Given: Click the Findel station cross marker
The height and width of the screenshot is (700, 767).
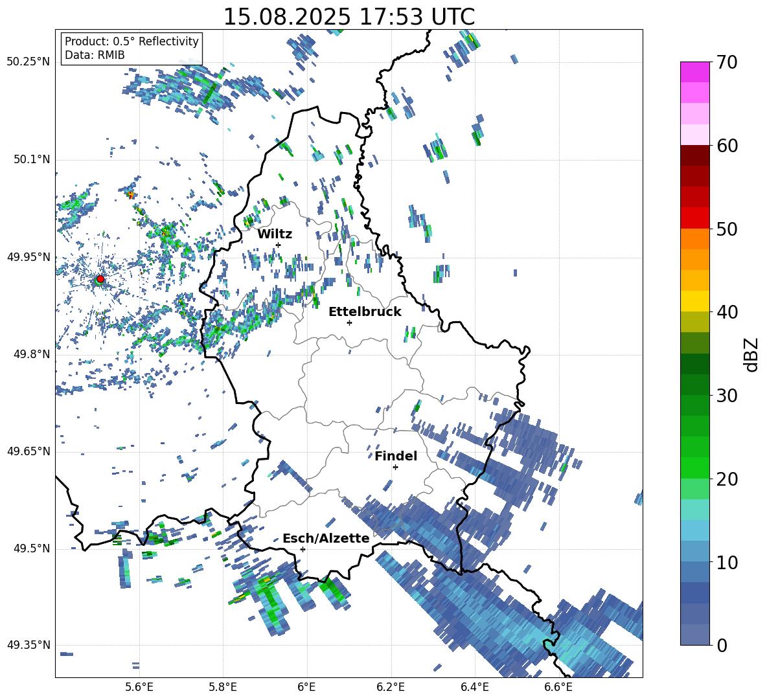Looking at the screenshot, I should [x=395, y=468].
